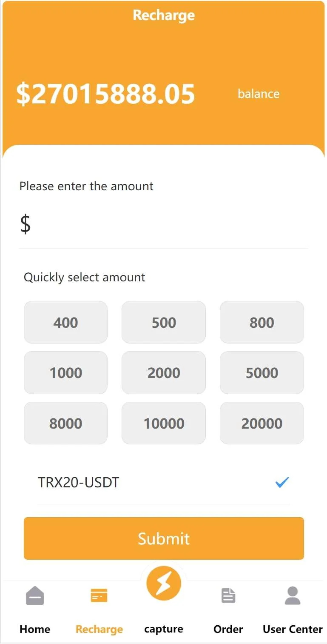The image size is (327, 644).
Task: Choose the 10000 quick amount
Action: click(164, 423)
